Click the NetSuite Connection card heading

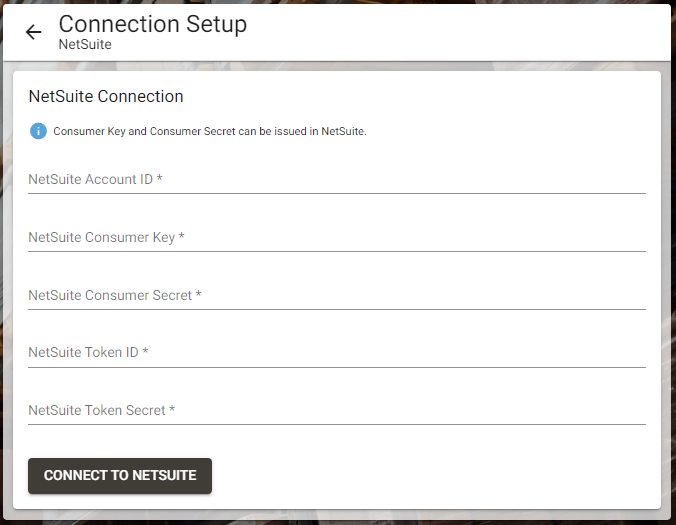pyautogui.click(x=106, y=96)
